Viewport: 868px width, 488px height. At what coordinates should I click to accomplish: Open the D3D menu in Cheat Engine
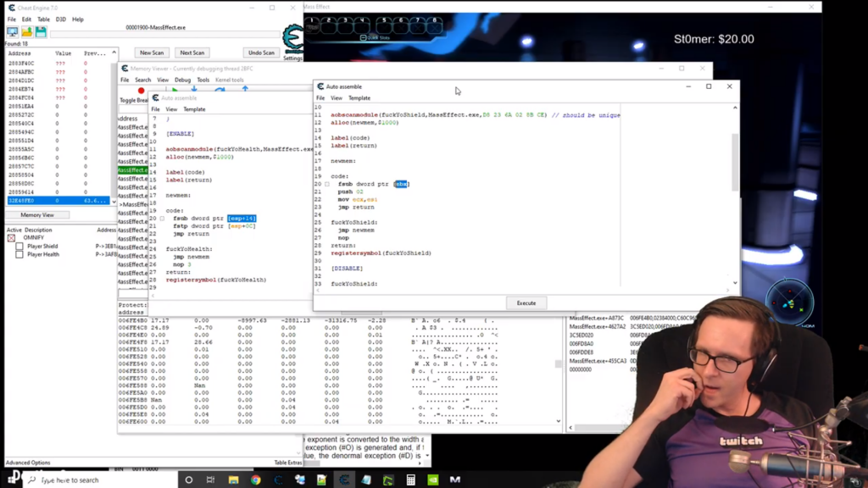pos(60,19)
